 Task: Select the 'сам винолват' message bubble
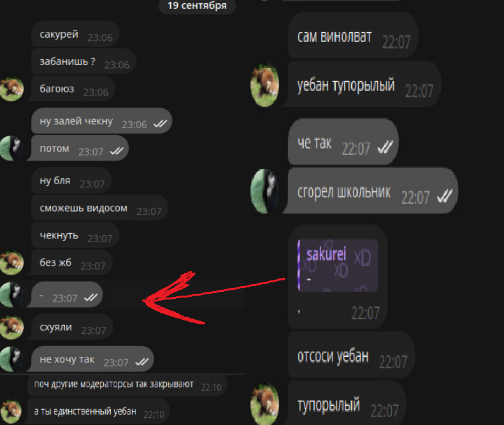[352, 35]
